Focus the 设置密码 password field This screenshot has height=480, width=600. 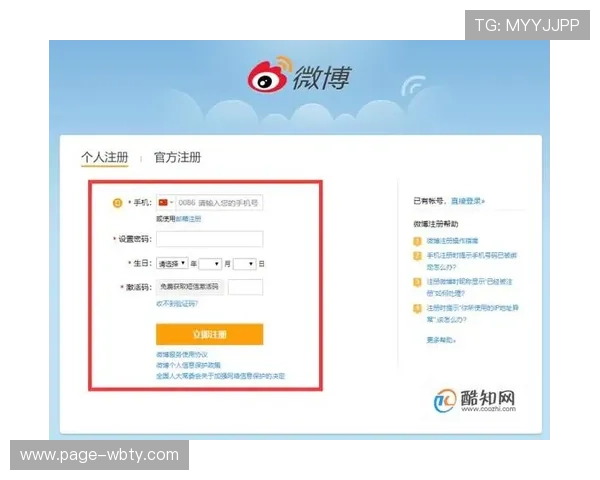[x=209, y=239]
